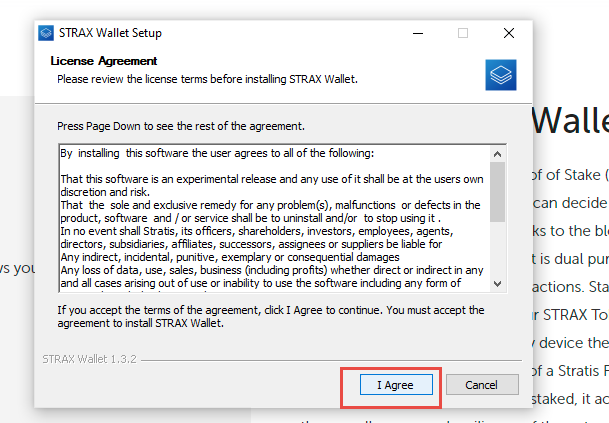Click the "STRAX Wallet Setup" title bar text
The height and width of the screenshot is (423, 609).
(x=109, y=33)
